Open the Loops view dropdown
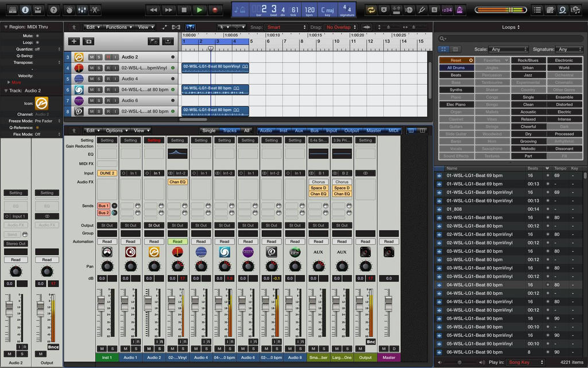588x368 pixels. click(x=510, y=27)
